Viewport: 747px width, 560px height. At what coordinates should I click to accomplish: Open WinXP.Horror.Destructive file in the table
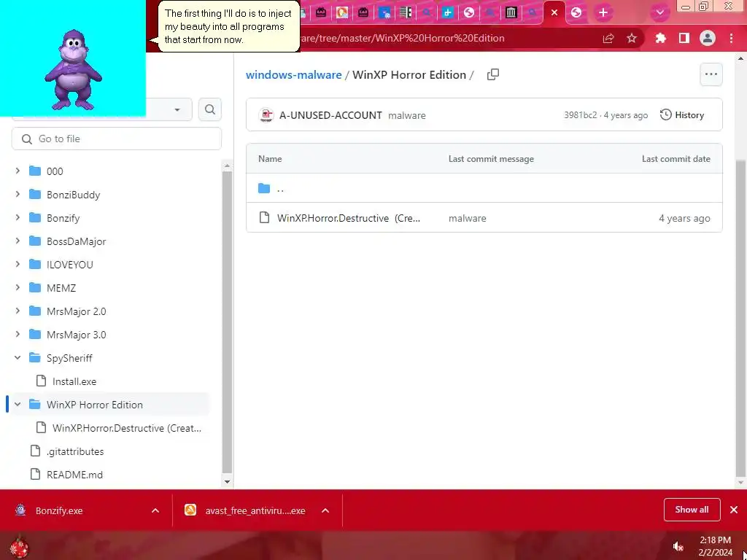click(349, 218)
